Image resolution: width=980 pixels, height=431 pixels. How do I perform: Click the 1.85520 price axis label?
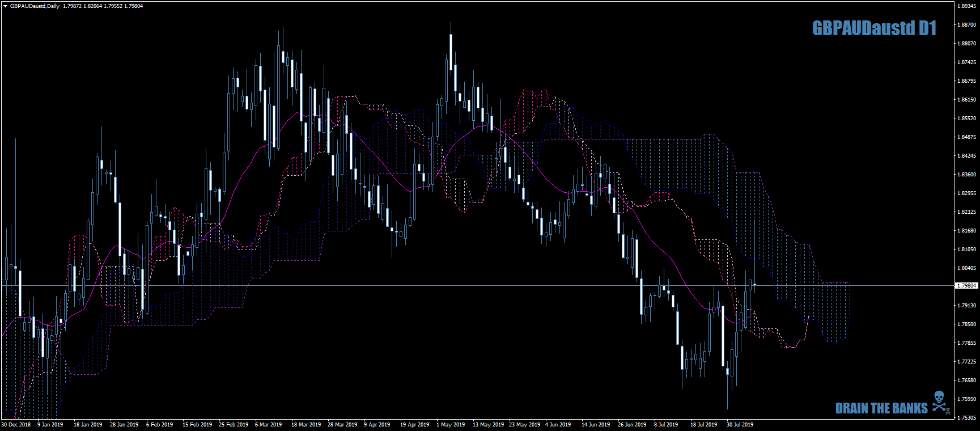point(967,119)
